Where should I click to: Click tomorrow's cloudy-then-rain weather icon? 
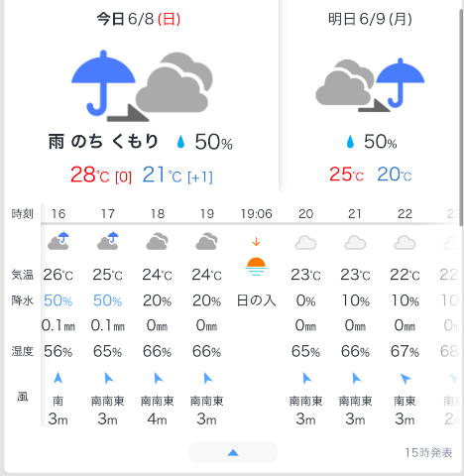click(x=370, y=85)
